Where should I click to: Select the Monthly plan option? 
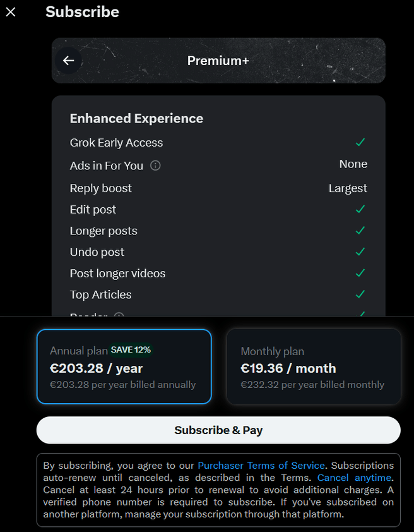(314, 366)
